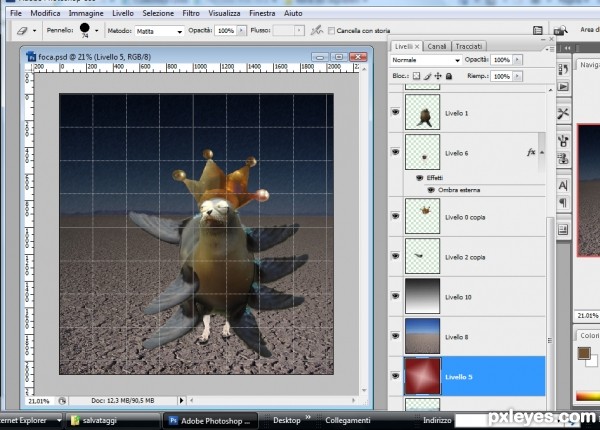
Task: Switch to the Canali tab
Action: (x=437, y=46)
